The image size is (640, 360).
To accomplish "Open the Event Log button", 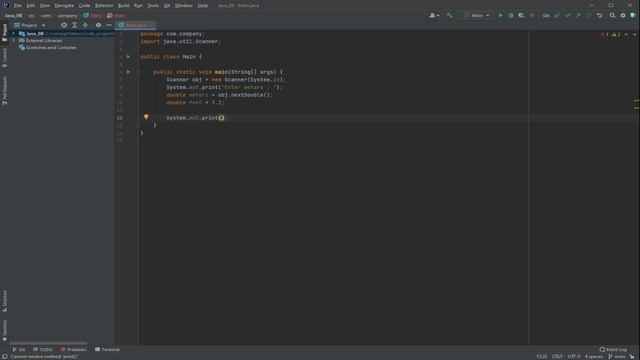I will [613, 349].
